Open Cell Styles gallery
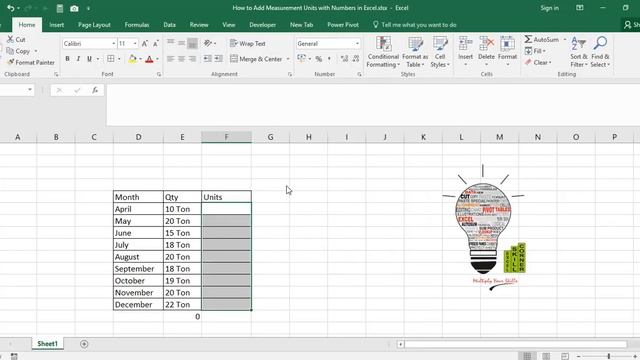 coord(440,52)
